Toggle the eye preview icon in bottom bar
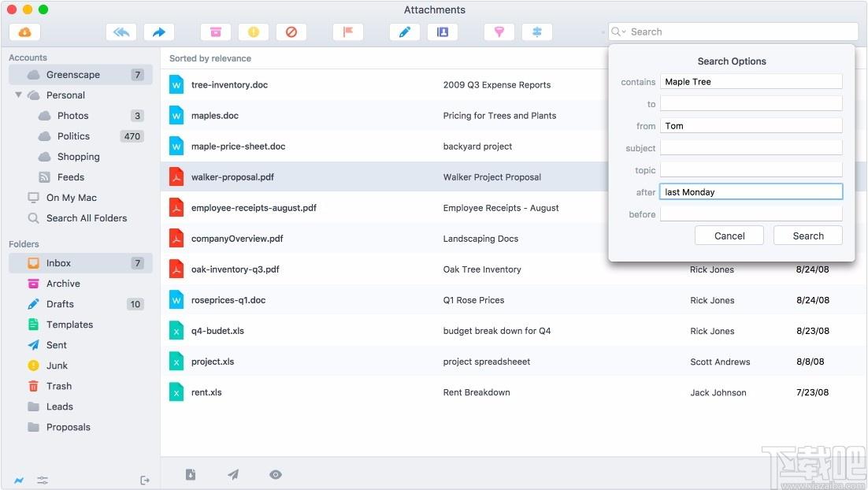This screenshot has height=490, width=868. [276, 474]
